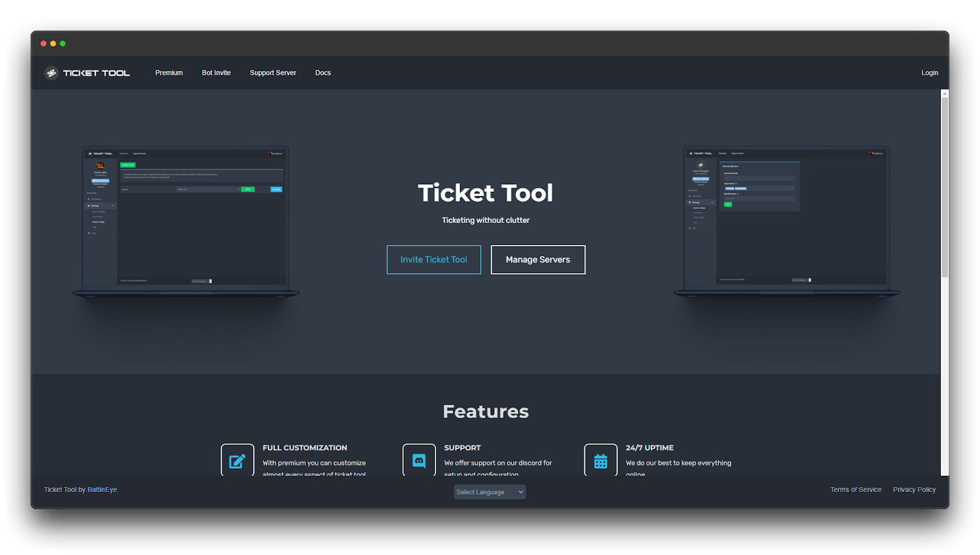Click the 24/7 Uptime calendar icon
The width and height of the screenshot is (980, 555).
click(601, 460)
